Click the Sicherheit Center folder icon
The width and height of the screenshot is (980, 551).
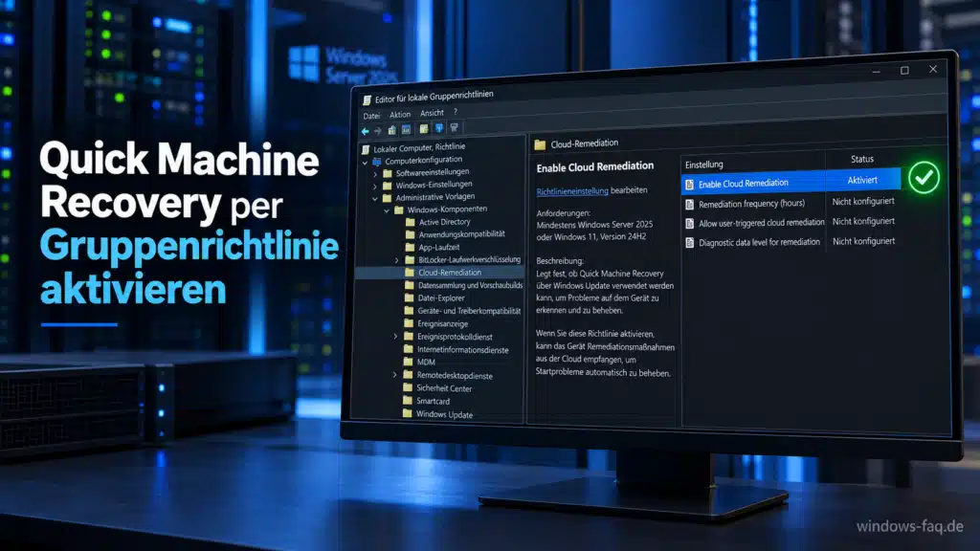tap(408, 388)
